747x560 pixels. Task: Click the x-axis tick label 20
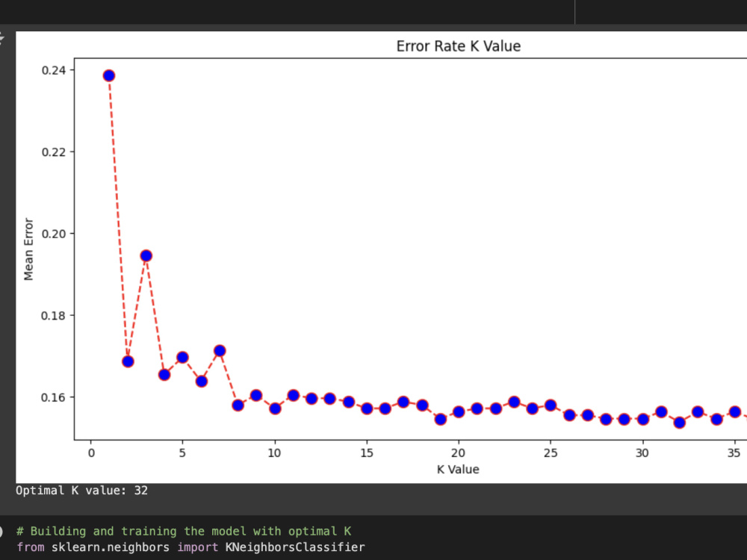point(459,453)
